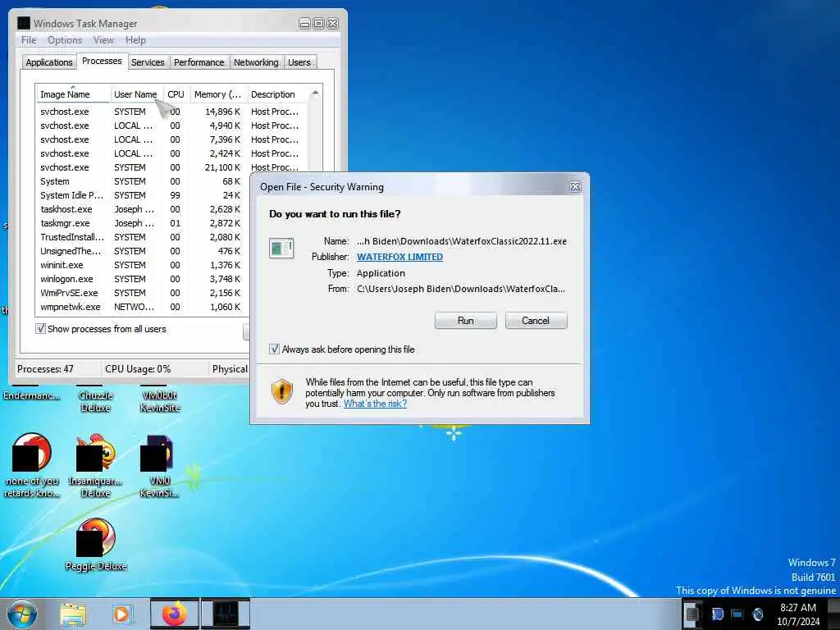The image size is (840, 630).
Task: Toggle Show processes from all users
Action: pyautogui.click(x=40, y=328)
